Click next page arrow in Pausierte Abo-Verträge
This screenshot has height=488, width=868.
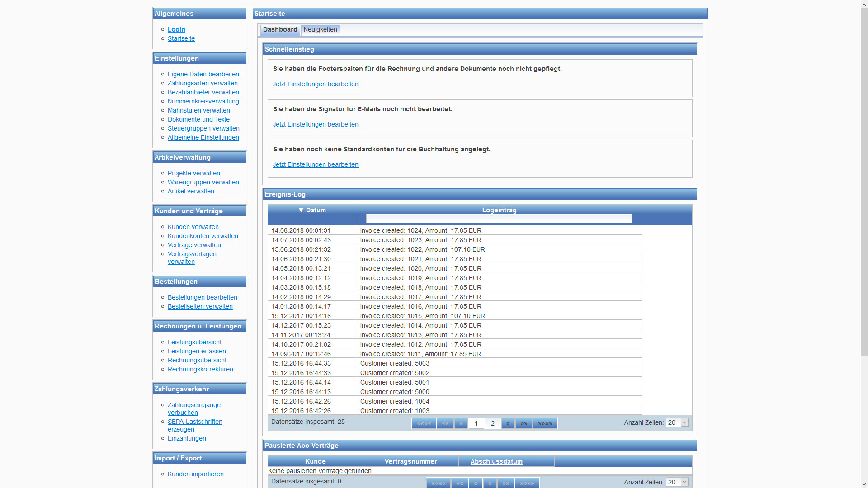490,483
